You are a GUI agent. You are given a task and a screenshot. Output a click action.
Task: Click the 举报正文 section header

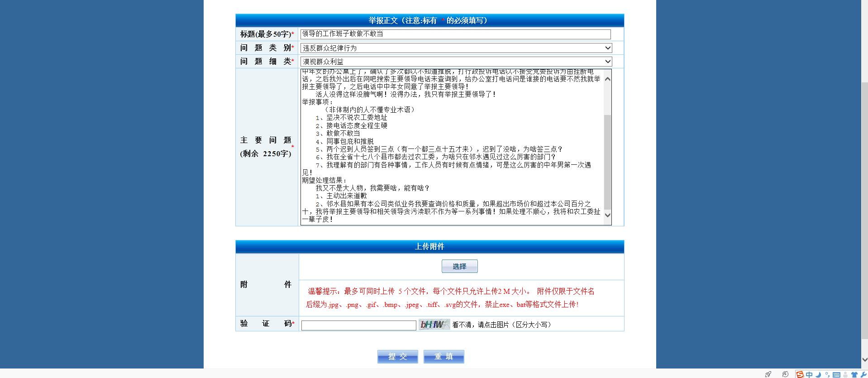coord(429,20)
